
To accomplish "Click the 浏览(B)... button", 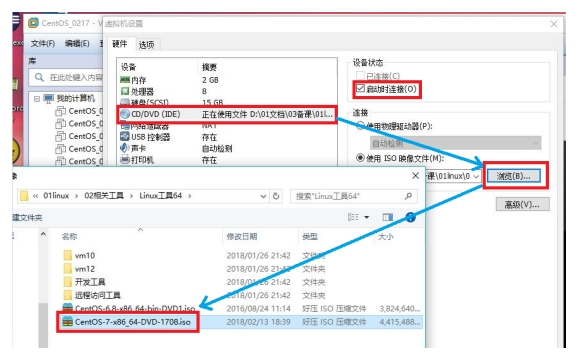I will (513, 176).
